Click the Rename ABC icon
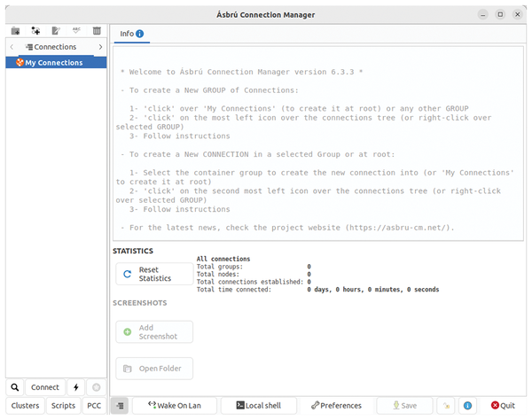 [76, 31]
